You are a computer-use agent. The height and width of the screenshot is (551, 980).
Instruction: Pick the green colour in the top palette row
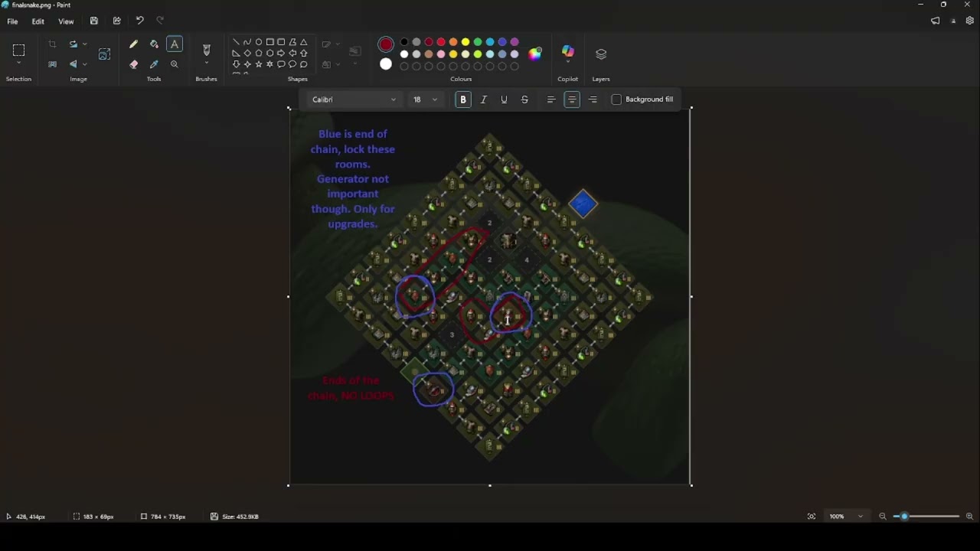click(x=478, y=42)
